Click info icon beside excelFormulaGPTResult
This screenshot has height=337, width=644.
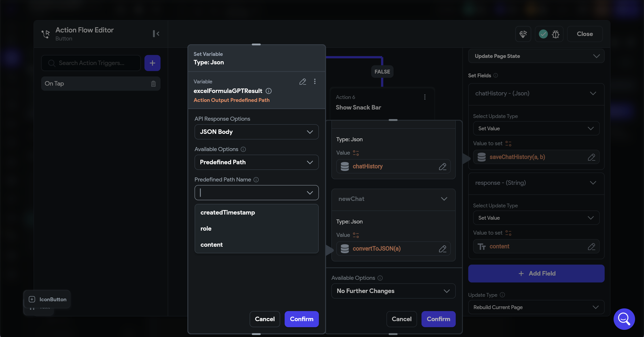(269, 91)
